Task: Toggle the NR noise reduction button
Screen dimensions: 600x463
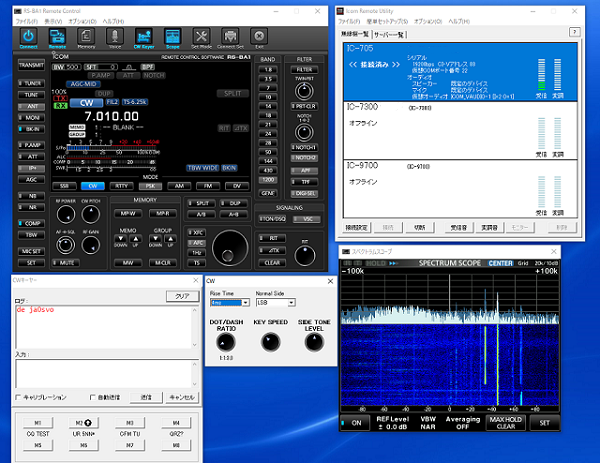Action: pos(31,207)
